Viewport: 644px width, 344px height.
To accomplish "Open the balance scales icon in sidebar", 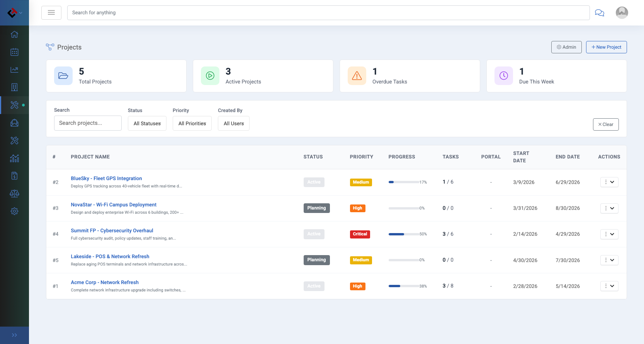I will pyautogui.click(x=14, y=194).
